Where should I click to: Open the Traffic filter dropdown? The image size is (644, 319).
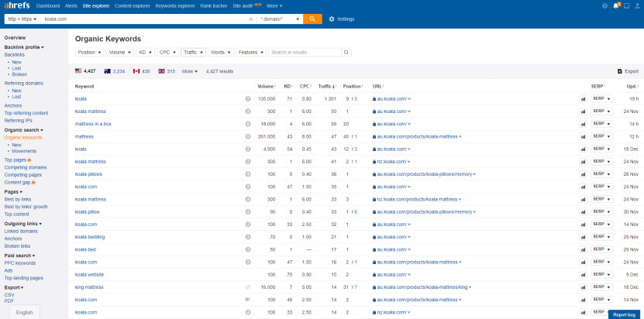(193, 52)
